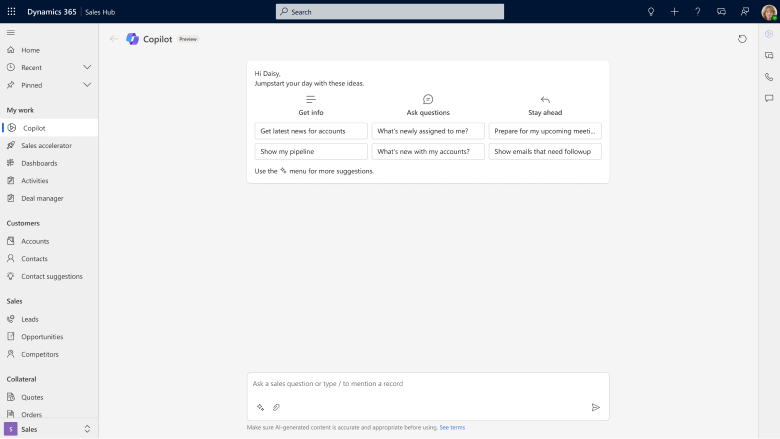Click Get latest news for accounts
Screen dimensions: 780x439
click(x=311, y=131)
